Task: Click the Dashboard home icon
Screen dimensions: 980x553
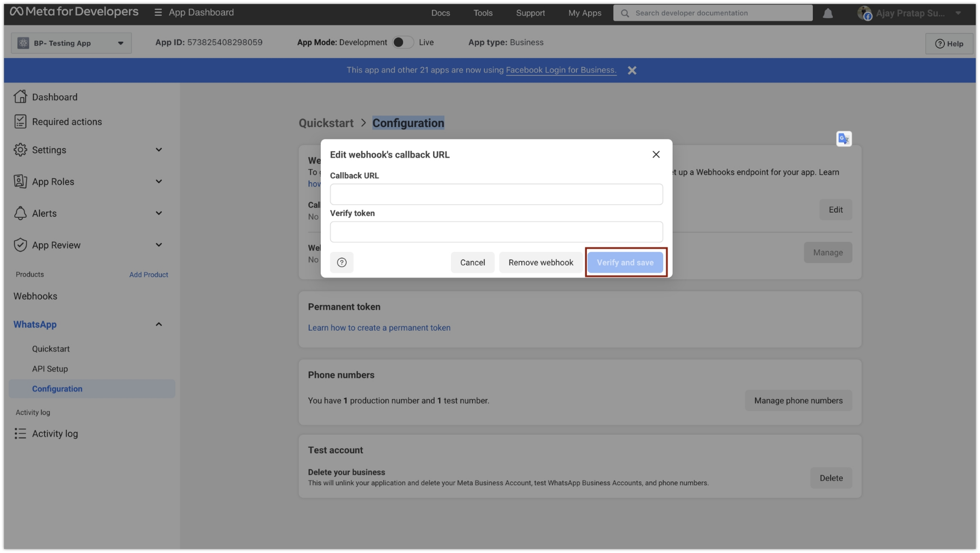Action: [20, 97]
